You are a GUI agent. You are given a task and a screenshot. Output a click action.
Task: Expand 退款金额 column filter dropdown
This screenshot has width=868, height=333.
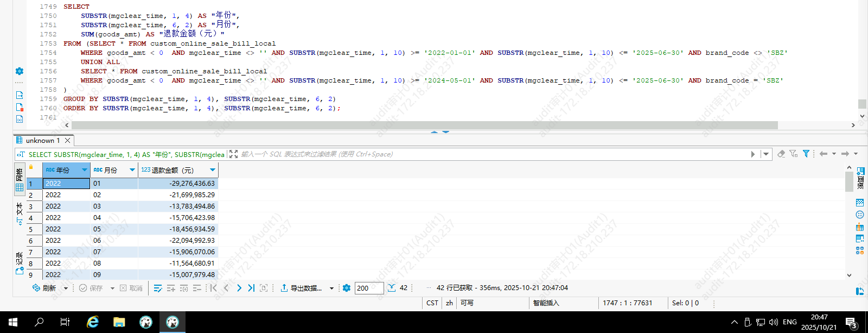pyautogui.click(x=213, y=170)
